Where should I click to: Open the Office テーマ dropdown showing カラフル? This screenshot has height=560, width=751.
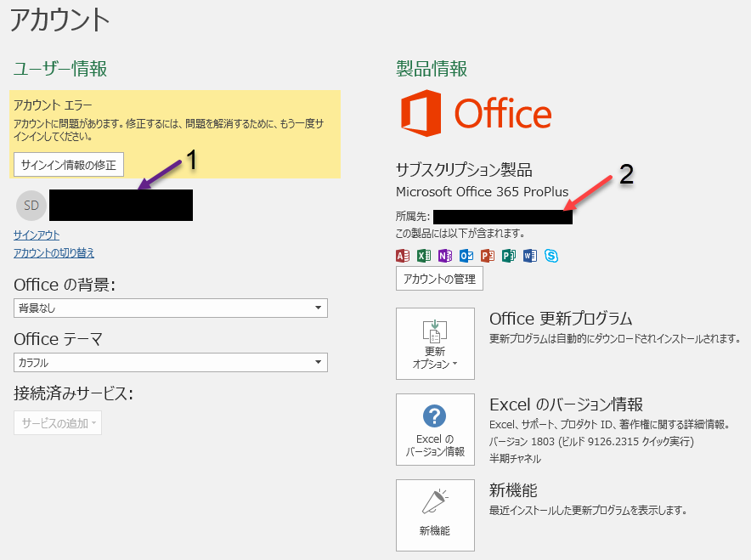point(171,363)
